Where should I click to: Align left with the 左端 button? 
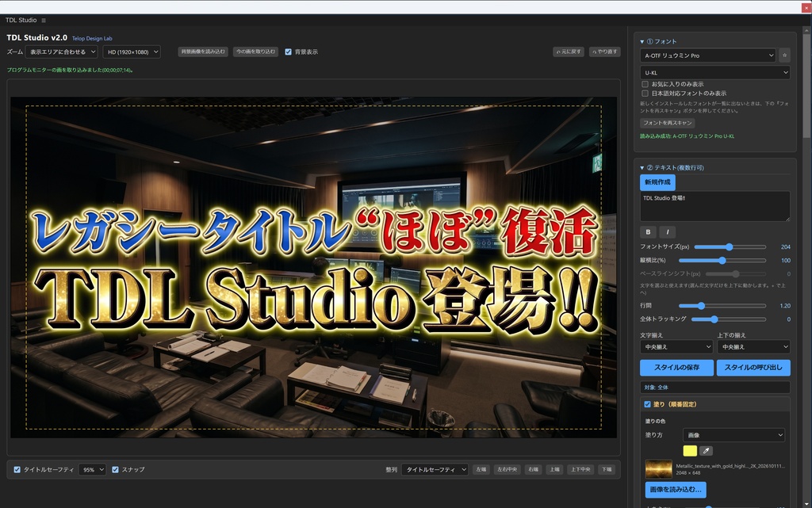pyautogui.click(x=481, y=470)
